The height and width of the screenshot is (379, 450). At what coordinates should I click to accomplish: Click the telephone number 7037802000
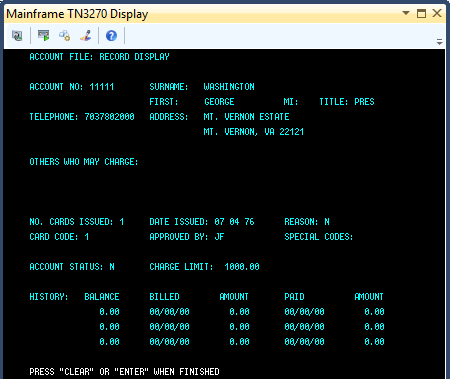(x=109, y=117)
